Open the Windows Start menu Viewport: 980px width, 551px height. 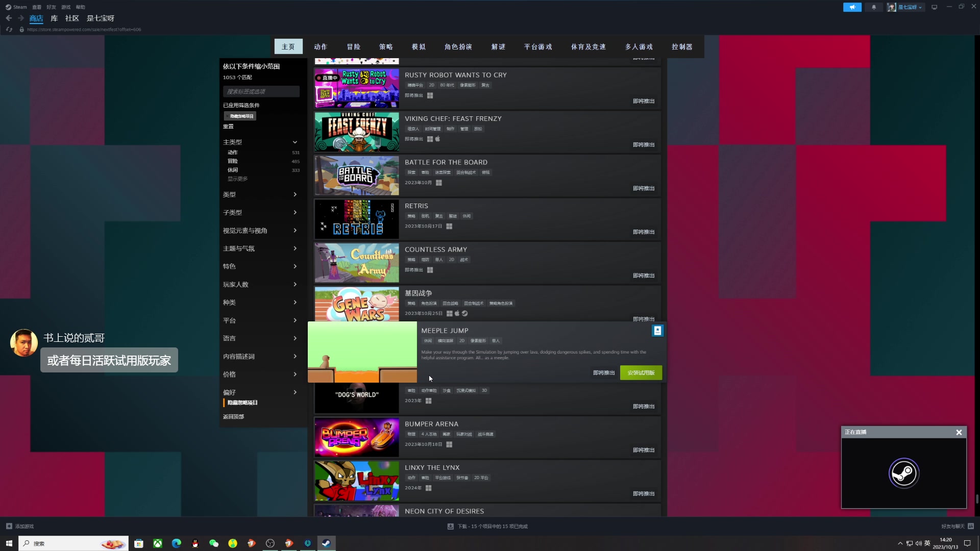click(9, 543)
